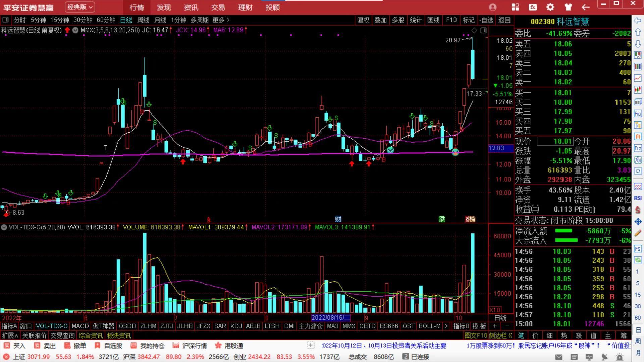Toggle the window split icon before 分时
Viewport: 644px width, 362px height.
pyautogui.click(x=6, y=20)
